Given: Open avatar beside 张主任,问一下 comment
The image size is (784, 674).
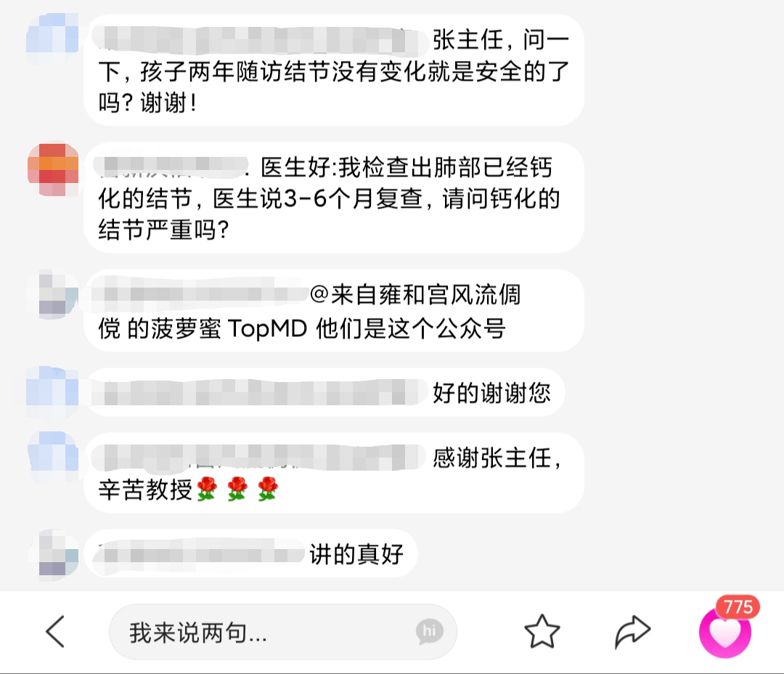Looking at the screenshot, I should 52,38.
